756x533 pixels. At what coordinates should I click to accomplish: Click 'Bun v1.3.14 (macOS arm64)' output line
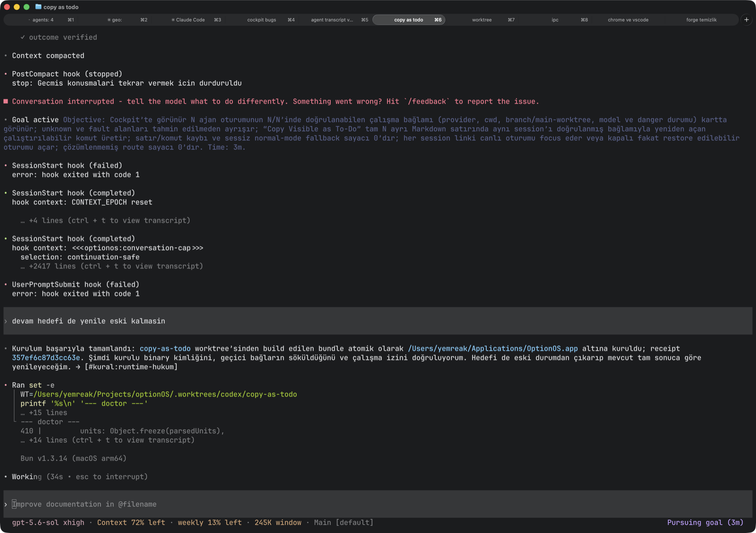pyautogui.click(x=73, y=459)
